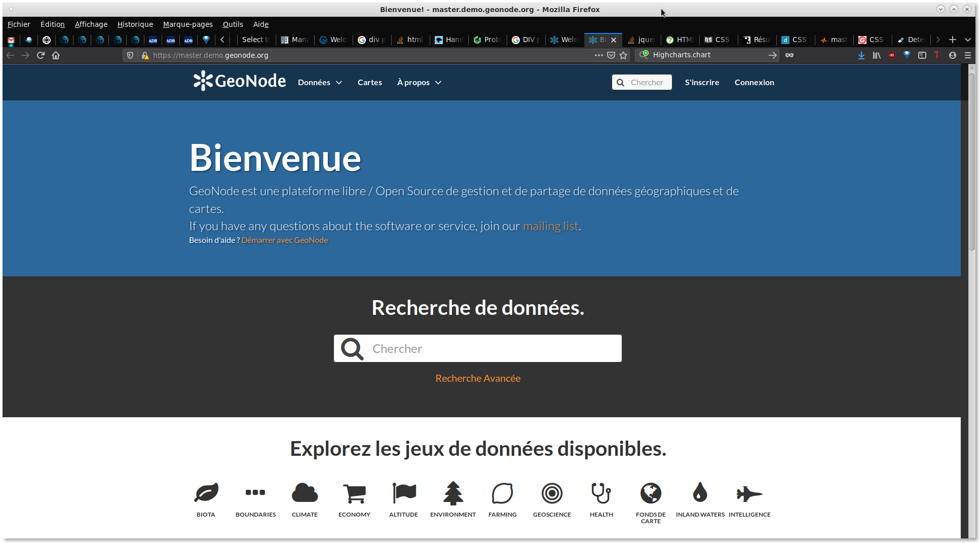Screen dimensions: 980x543
Task: Click the page vertical scrollbar thumb
Action: point(971,162)
